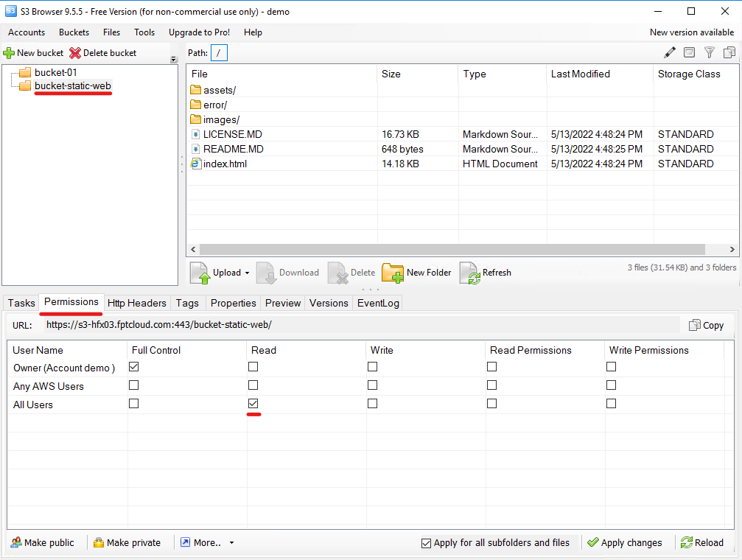Select the Upload tool icon
The height and width of the screenshot is (560, 742).
[x=198, y=272]
